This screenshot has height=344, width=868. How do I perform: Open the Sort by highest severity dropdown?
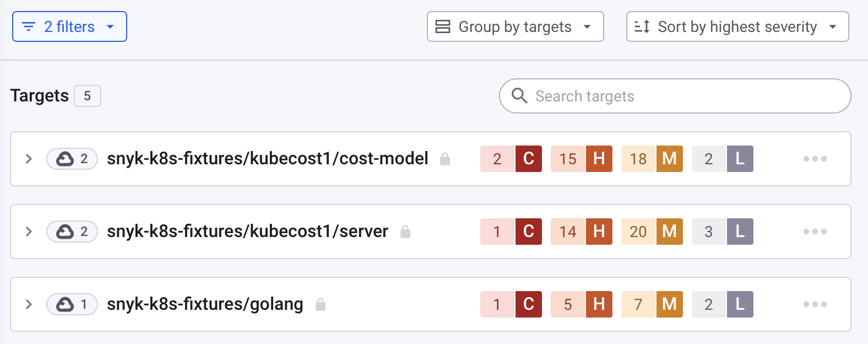(x=737, y=26)
